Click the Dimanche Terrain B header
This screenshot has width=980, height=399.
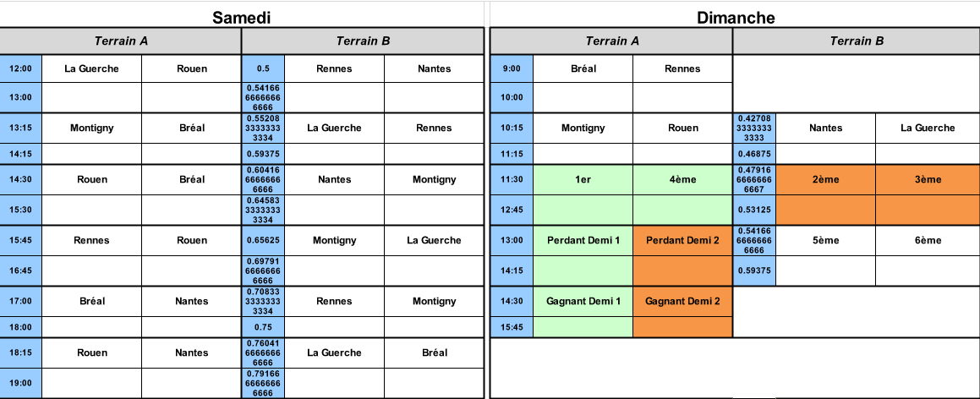[857, 41]
